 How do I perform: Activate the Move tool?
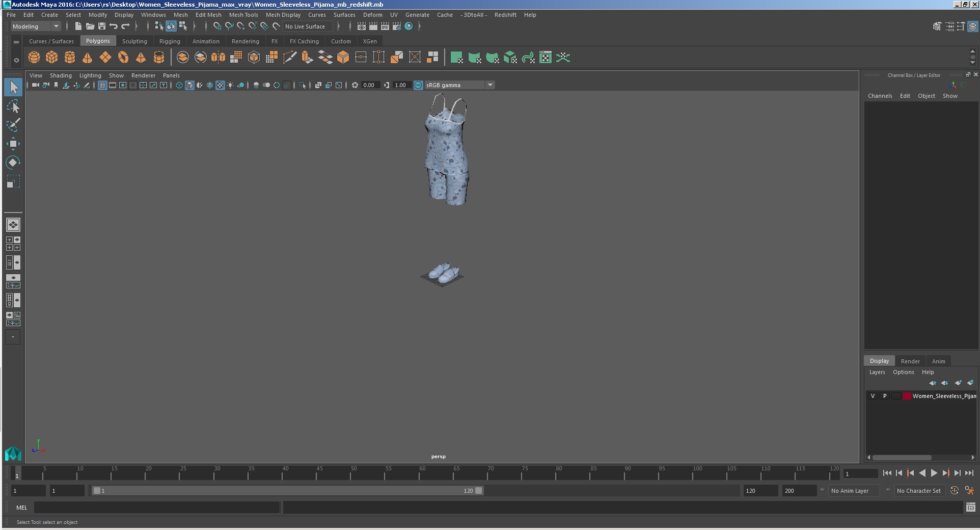[x=13, y=144]
